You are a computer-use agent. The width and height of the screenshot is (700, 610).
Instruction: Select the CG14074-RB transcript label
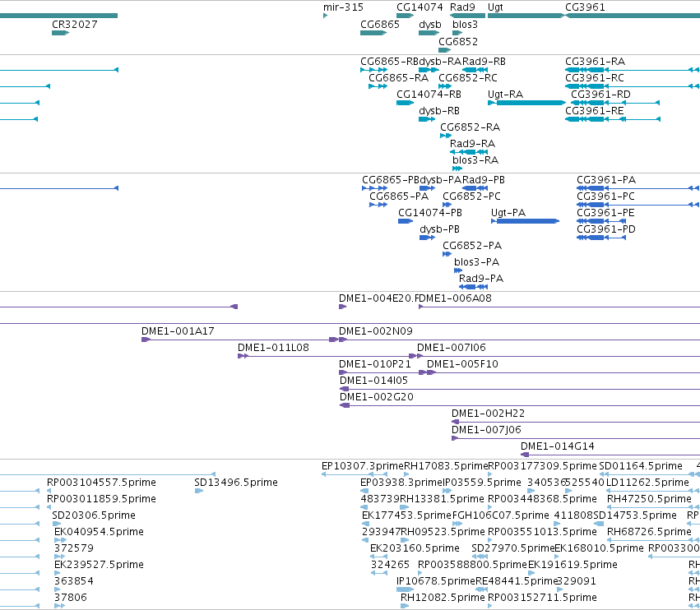click(x=429, y=95)
